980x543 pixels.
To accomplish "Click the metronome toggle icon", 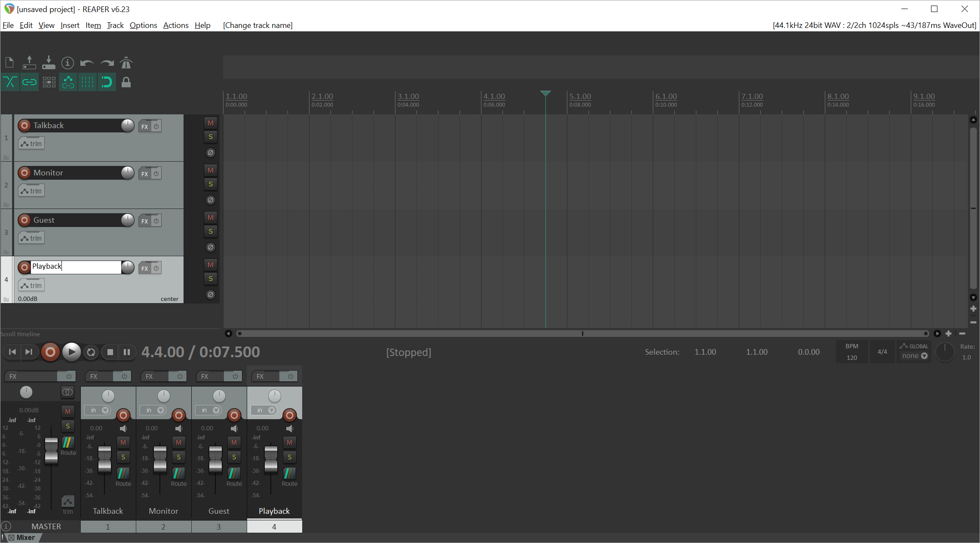I will click(x=126, y=63).
